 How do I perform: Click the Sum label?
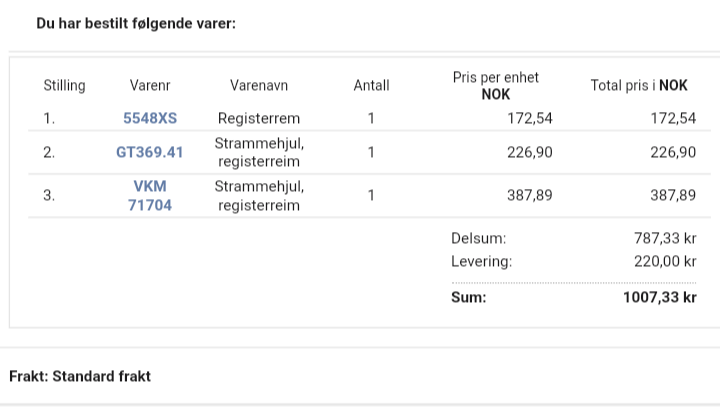(468, 297)
